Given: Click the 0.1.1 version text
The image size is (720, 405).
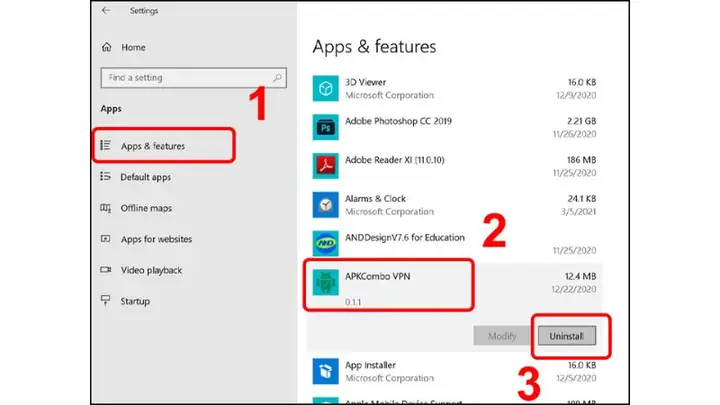Looking at the screenshot, I should coord(353,302).
